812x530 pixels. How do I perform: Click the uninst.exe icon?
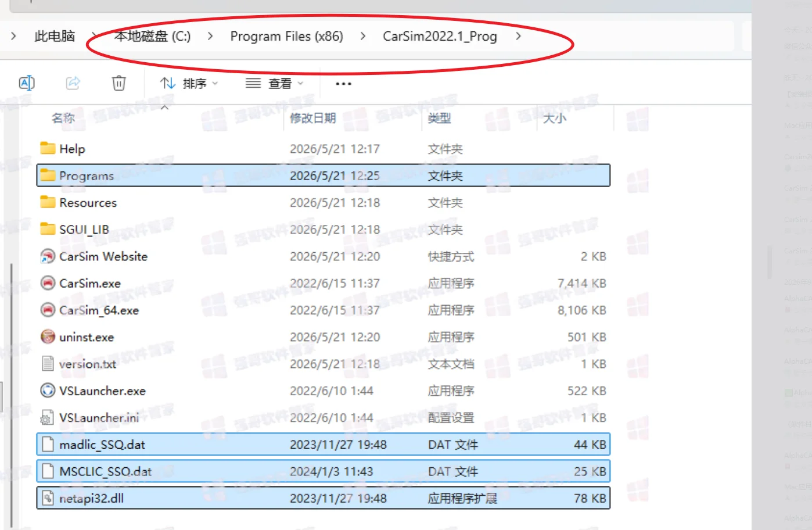coord(48,336)
